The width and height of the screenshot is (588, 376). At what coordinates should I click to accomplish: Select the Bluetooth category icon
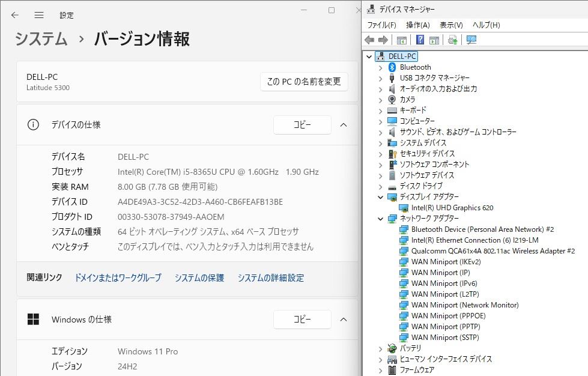pyautogui.click(x=392, y=67)
